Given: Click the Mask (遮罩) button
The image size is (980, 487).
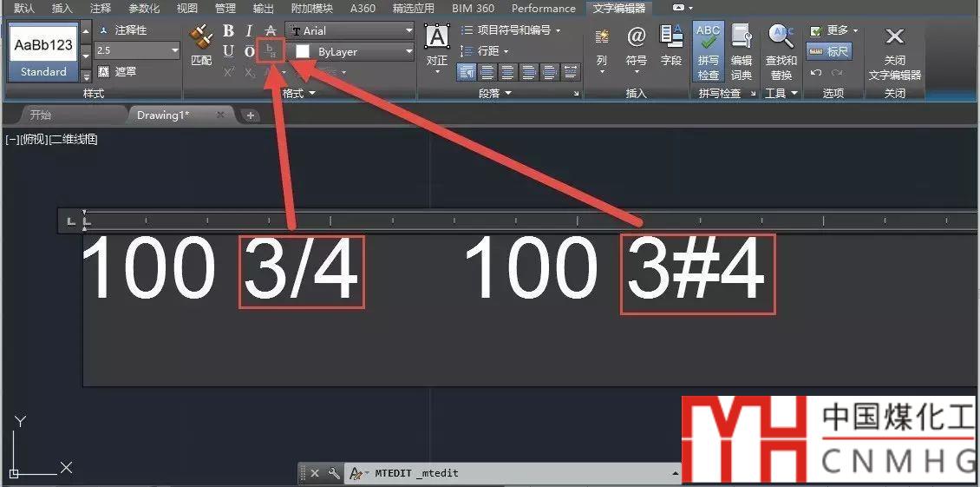Looking at the screenshot, I should tap(117, 71).
